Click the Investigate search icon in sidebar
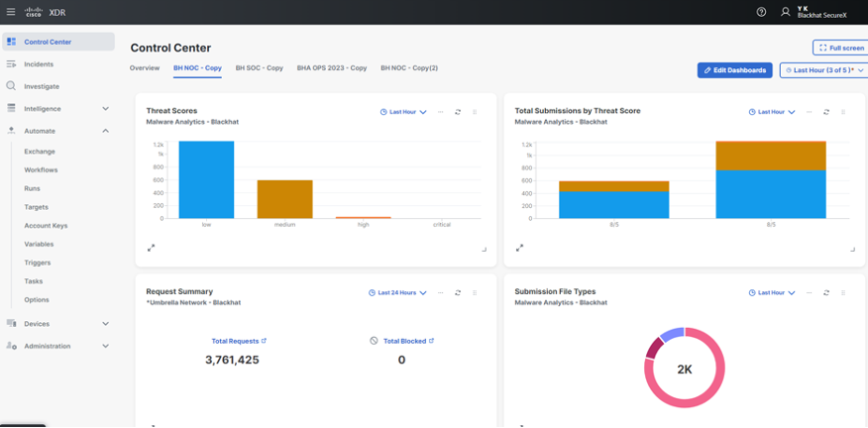 point(11,86)
